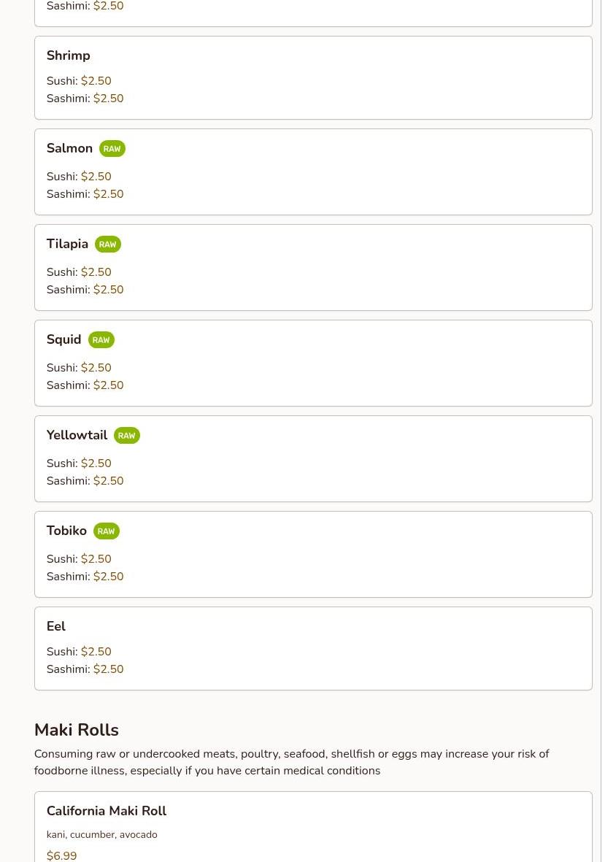Select the Eel menu item title
Screen dimensions: 616x862
(56, 626)
